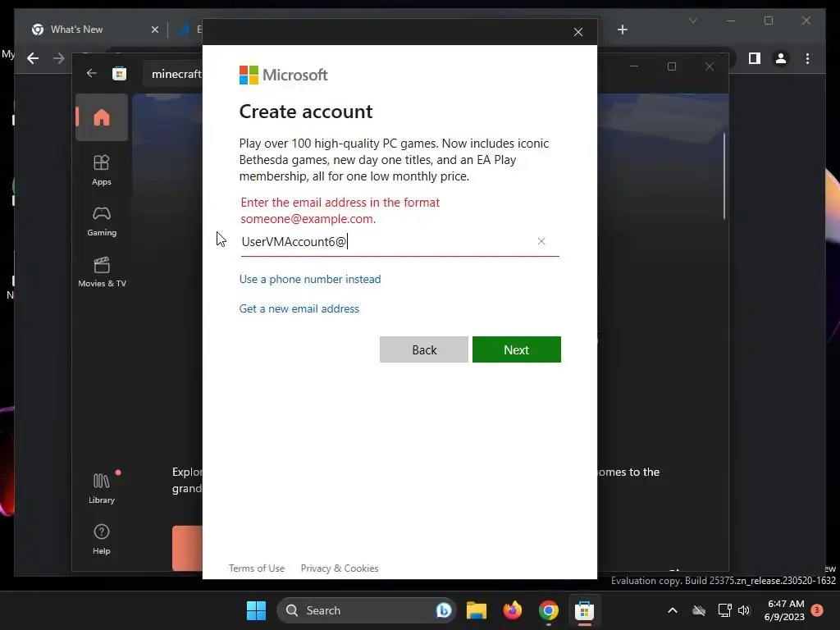Image resolution: width=840 pixels, height=630 pixels.
Task: Click Bing icon in taskbar search
Action: click(444, 610)
